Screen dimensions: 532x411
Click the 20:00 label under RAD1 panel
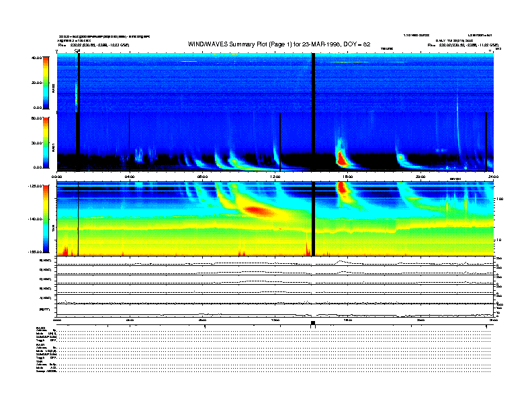pyautogui.click(x=420, y=177)
